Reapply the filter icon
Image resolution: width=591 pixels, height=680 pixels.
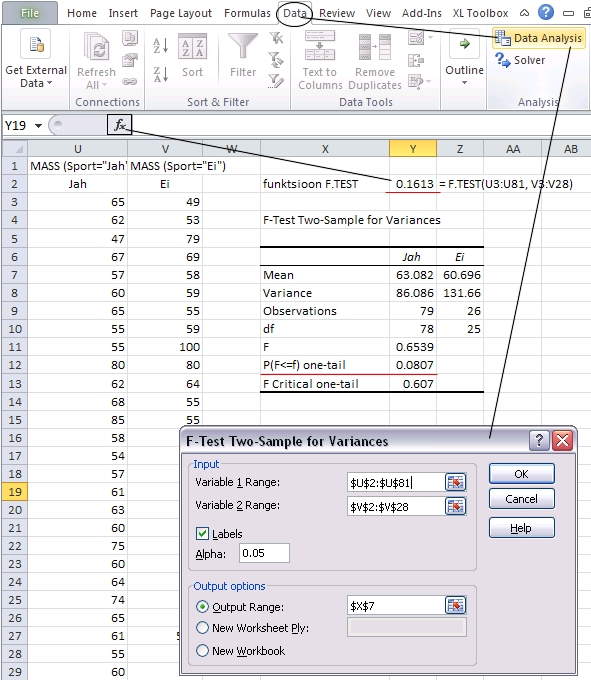(276, 59)
